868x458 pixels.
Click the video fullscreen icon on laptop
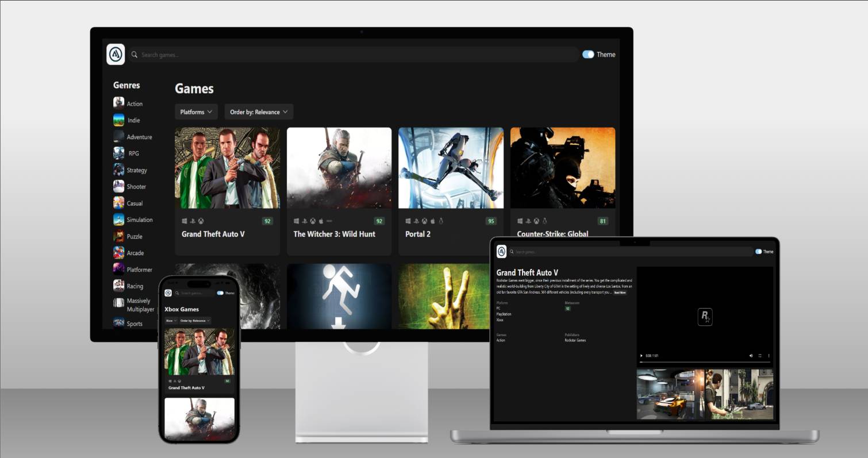760,356
